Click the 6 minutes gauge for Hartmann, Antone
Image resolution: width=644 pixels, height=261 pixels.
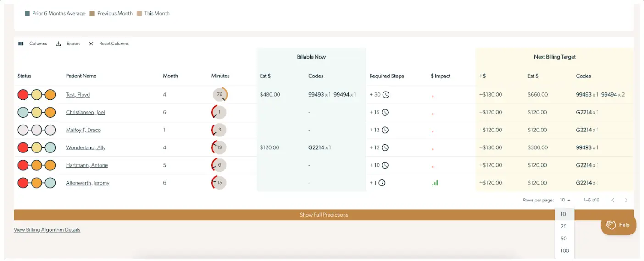[219, 165]
